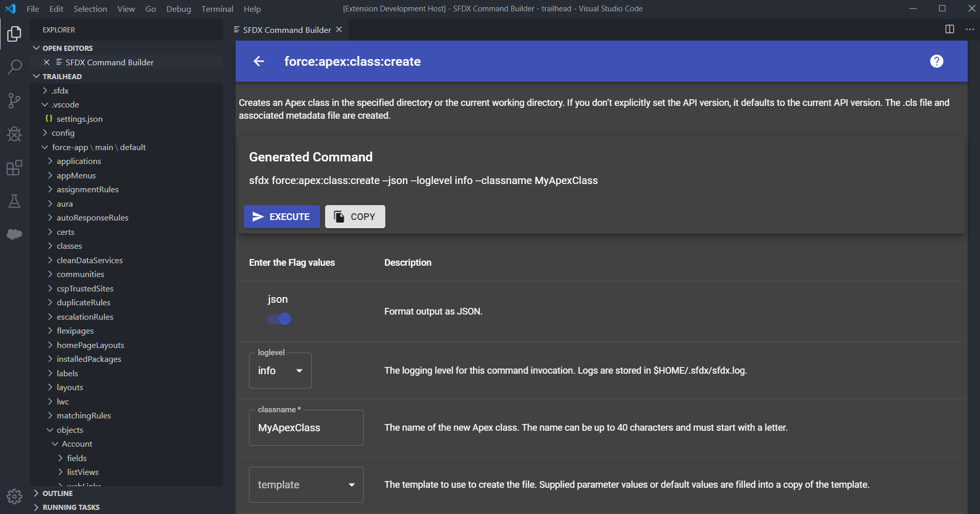Viewport: 980px width, 514px height.
Task: Expand the communities folder
Action: [126, 274]
